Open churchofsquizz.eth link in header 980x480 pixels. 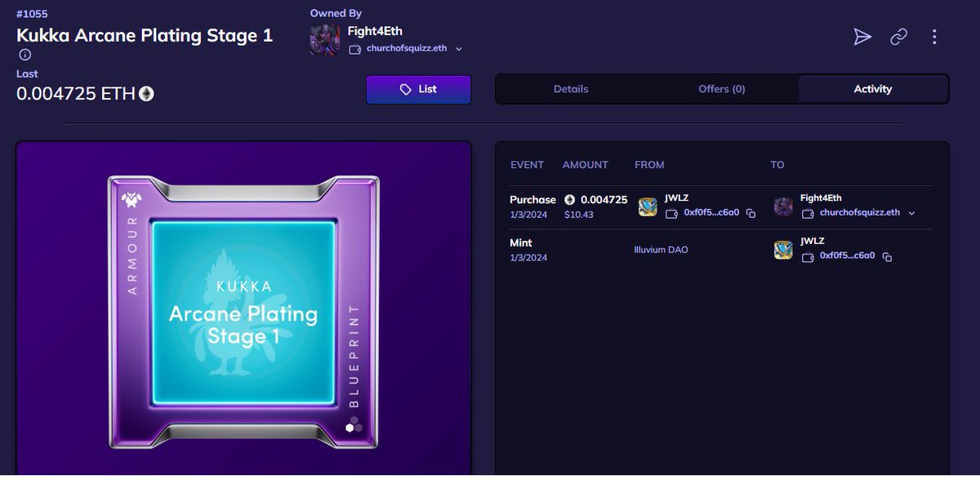click(x=405, y=49)
